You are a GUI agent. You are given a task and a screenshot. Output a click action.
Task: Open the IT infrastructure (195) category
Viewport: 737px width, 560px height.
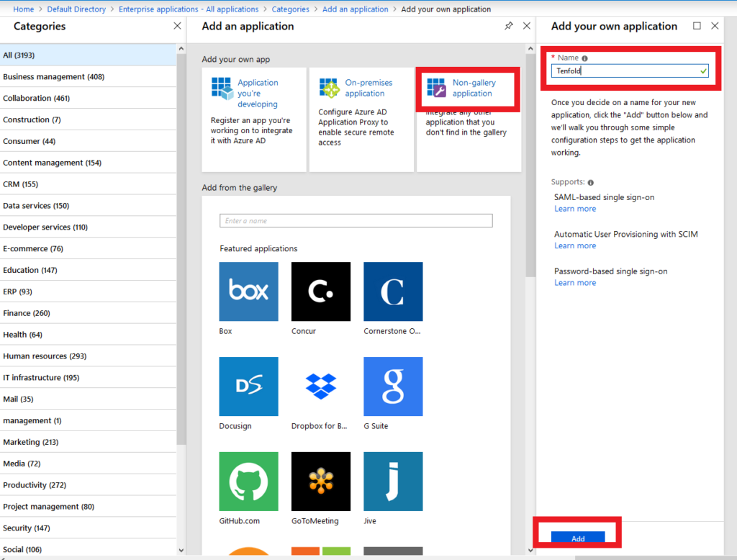tap(88, 378)
